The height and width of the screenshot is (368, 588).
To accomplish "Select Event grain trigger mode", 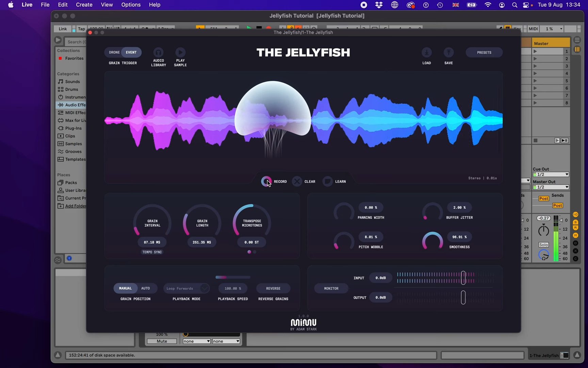I will 131,52.
